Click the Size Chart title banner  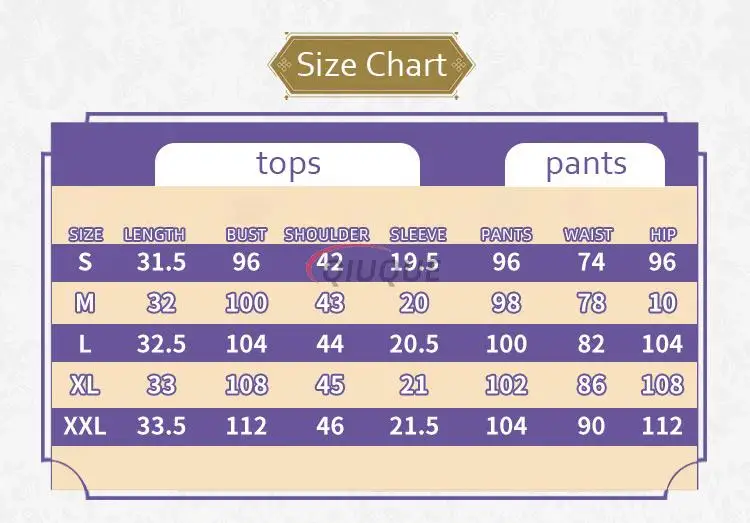tap(372, 66)
